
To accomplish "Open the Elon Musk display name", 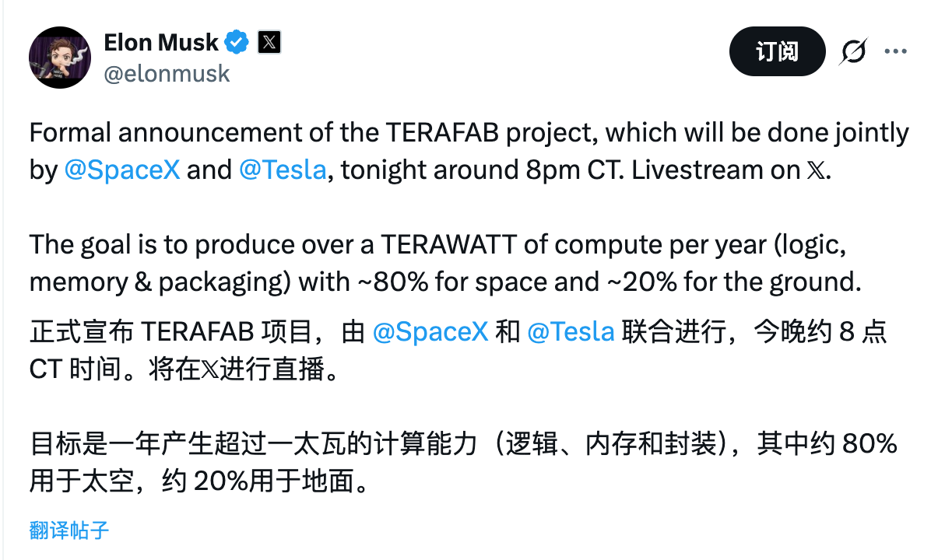I will (x=161, y=42).
